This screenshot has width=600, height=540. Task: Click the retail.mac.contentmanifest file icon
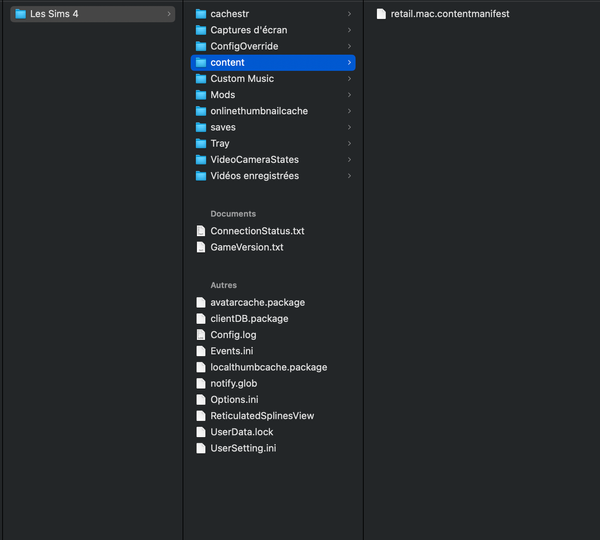pyautogui.click(x=381, y=14)
